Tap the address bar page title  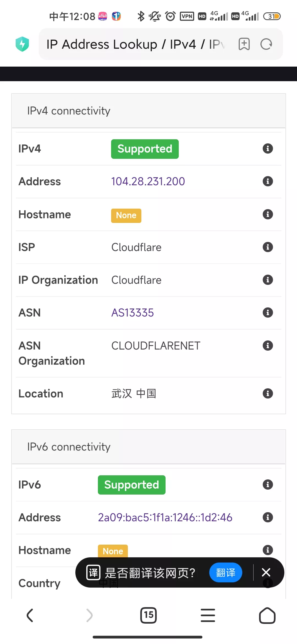pos(135,44)
